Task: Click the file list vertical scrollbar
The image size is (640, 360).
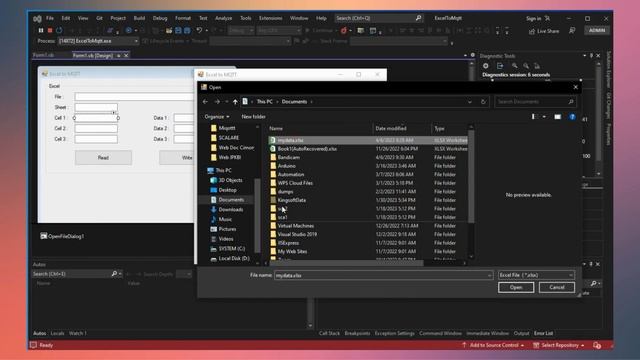Action: point(471,178)
